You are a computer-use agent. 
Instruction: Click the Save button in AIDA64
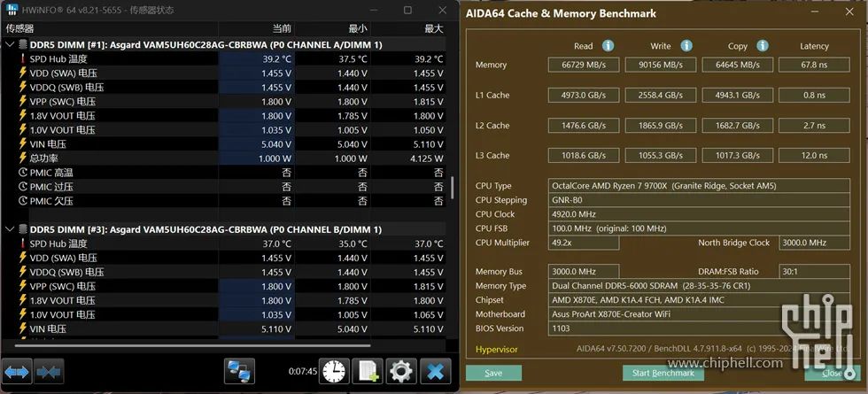pos(493,373)
